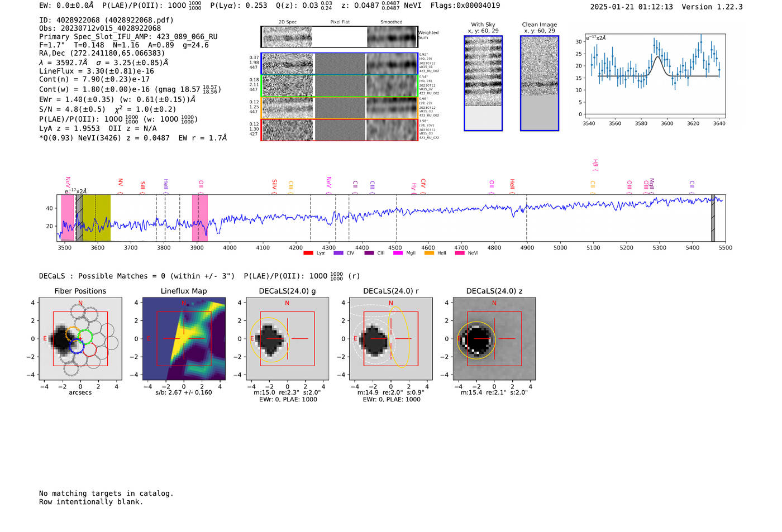
Task: Select the blue-bordered fiber spectrum row
Action: point(339,64)
